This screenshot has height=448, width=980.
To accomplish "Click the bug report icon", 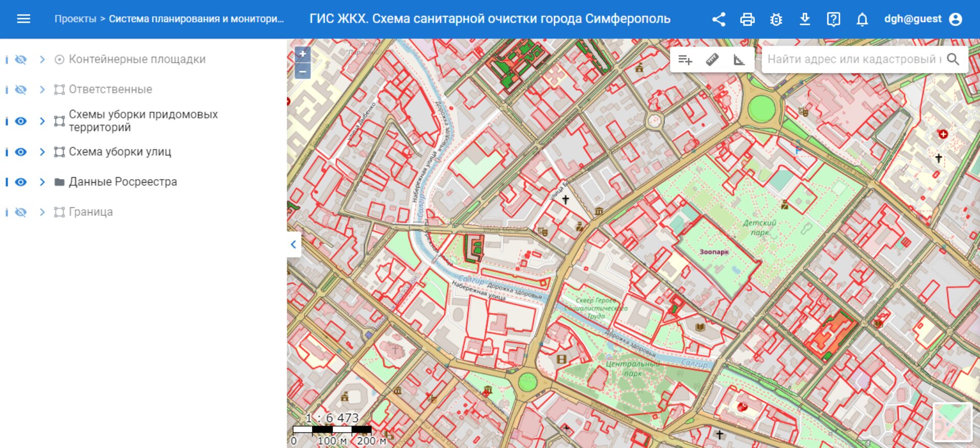I will (x=776, y=19).
